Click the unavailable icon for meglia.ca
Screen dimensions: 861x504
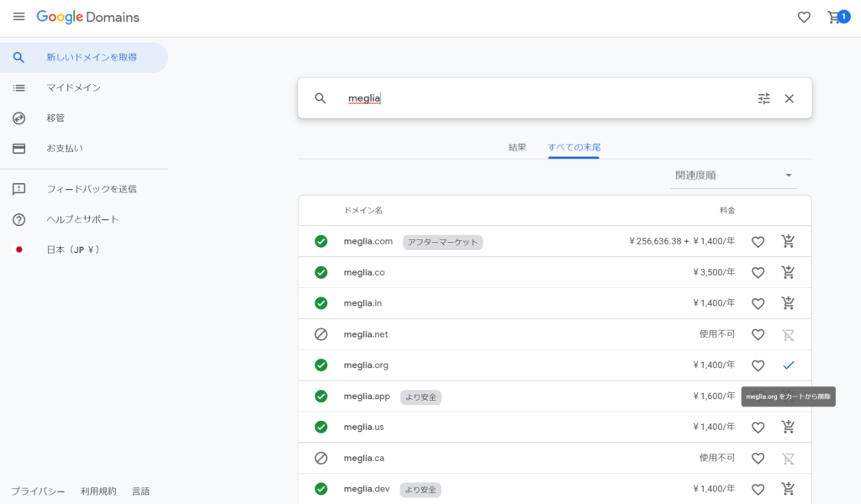click(321, 458)
